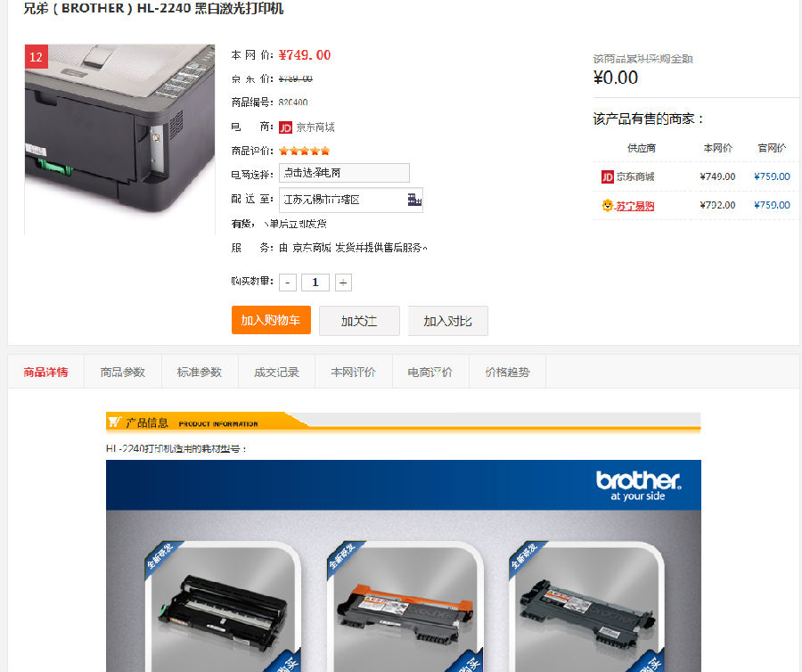Image resolution: width=802 pixels, height=672 pixels.
Task: Click the JD logo icon beside 京东商城 merchant
Action: tap(285, 127)
